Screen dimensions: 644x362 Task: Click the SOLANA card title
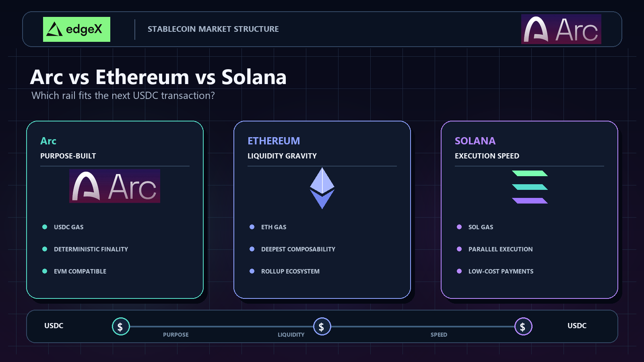click(475, 141)
